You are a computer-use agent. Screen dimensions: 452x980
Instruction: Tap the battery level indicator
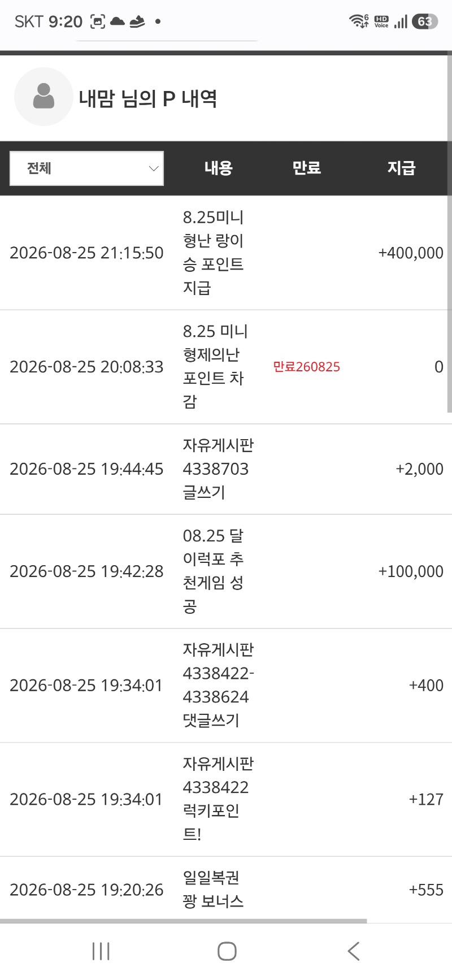425,21
